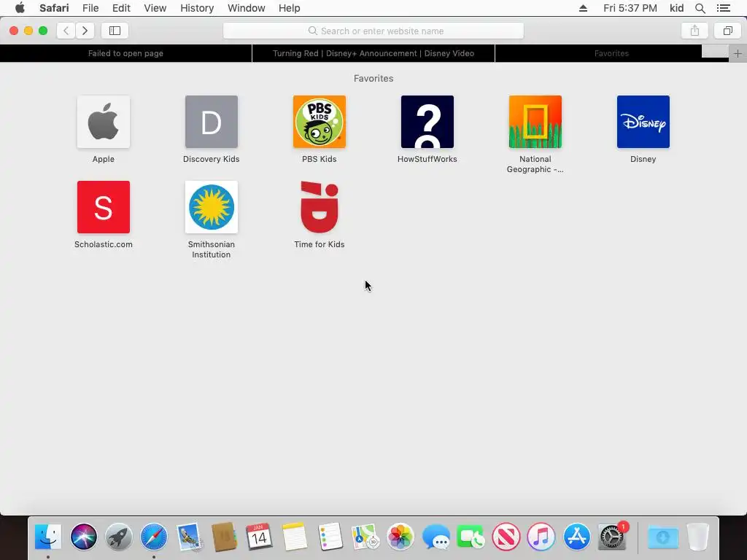Screen dimensions: 747x560
Task: Go forward with the Forward arrow
Action: [x=85, y=31]
